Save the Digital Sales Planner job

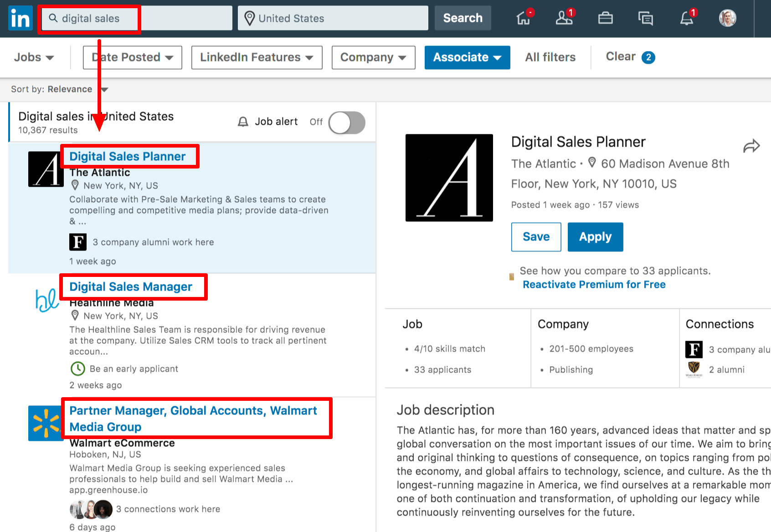[536, 237]
